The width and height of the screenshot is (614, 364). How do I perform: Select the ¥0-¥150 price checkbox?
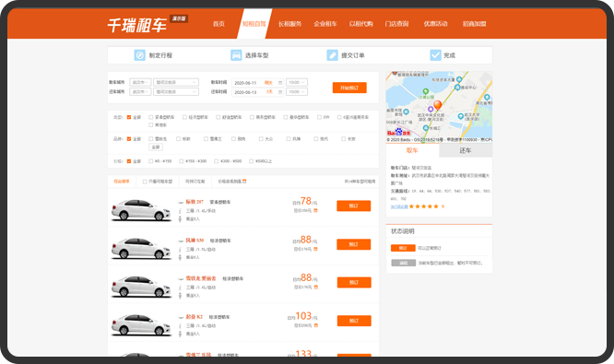pos(151,161)
